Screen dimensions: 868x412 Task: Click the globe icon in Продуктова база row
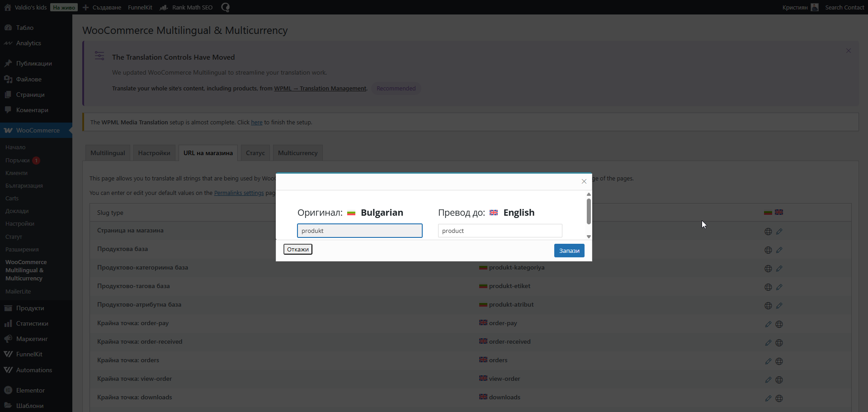768,250
